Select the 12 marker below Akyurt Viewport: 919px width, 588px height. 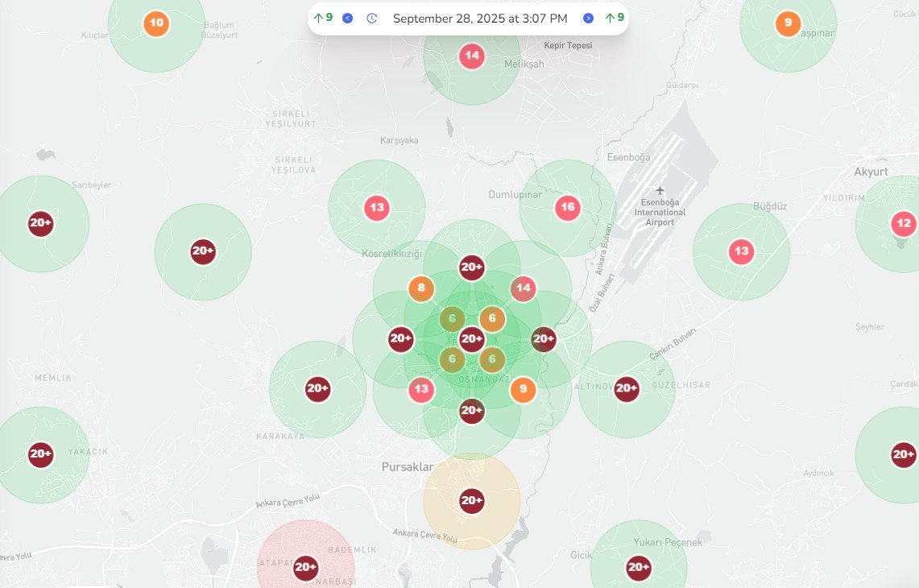(x=903, y=224)
